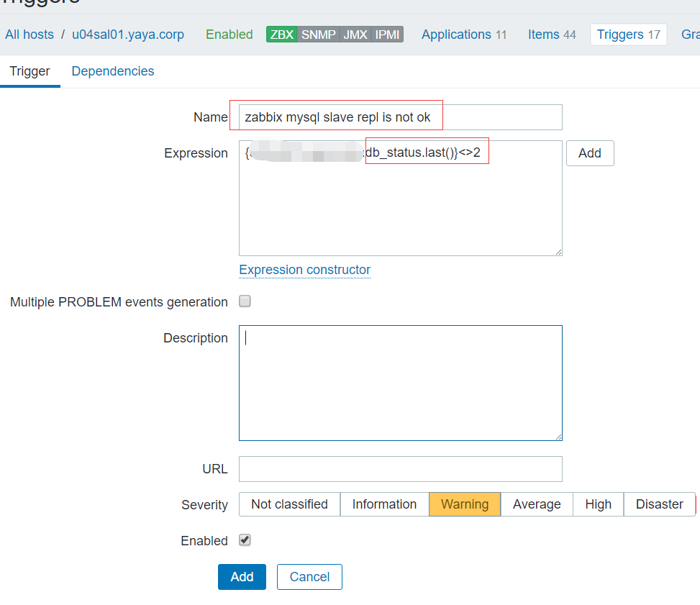Open the Expression constructor
This screenshot has width=700, height=605.
pyautogui.click(x=304, y=270)
